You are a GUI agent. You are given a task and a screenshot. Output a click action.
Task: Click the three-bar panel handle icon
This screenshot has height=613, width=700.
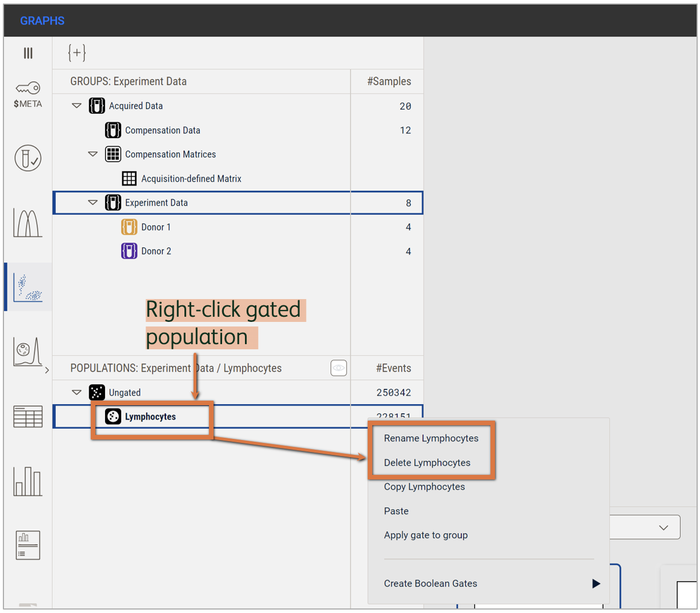(x=27, y=53)
